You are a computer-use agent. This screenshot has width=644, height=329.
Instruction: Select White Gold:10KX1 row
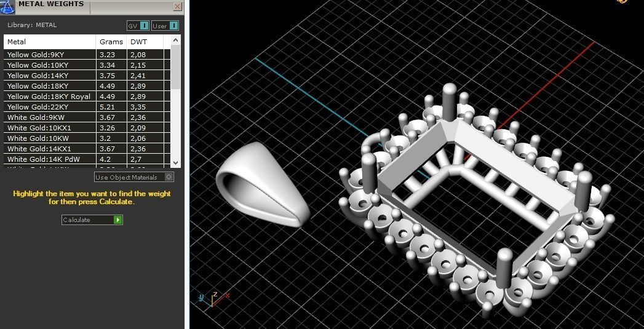point(87,128)
